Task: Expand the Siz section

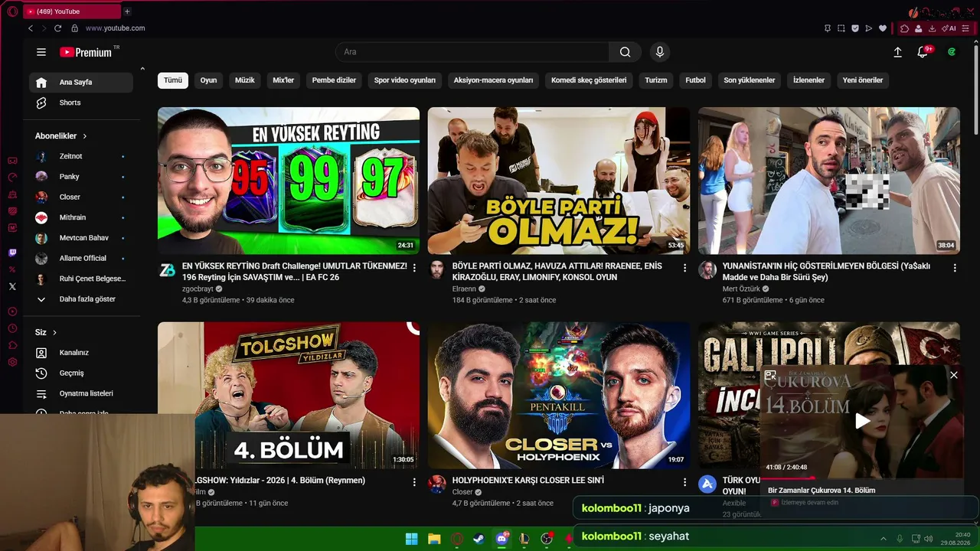Action: point(47,332)
